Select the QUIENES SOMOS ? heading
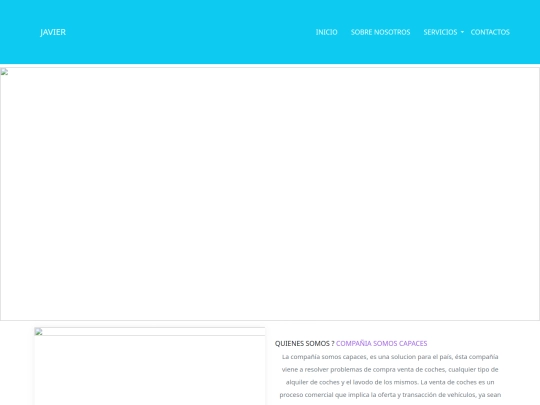 pyautogui.click(x=304, y=343)
